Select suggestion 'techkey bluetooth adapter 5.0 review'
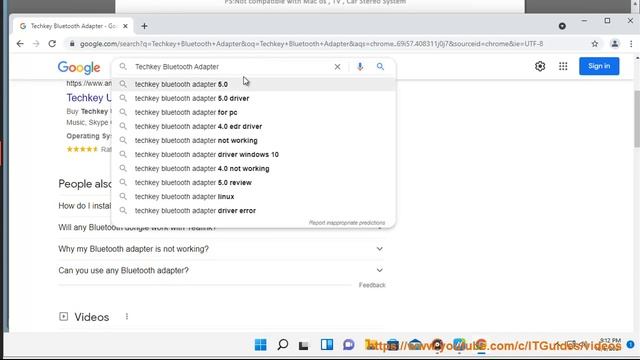Viewport: 640px width, 360px height. coord(253,183)
